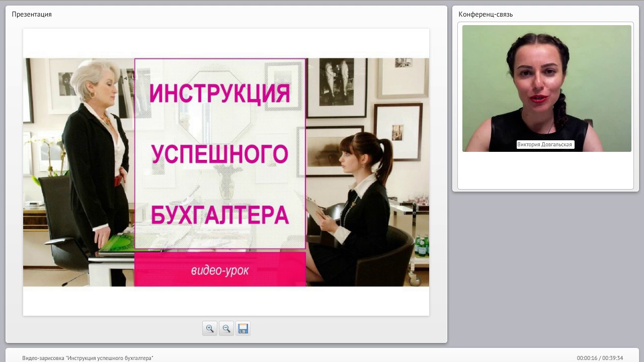Click the word БУХГАЛТЕРА on the slide
644x362 pixels.
(x=220, y=215)
